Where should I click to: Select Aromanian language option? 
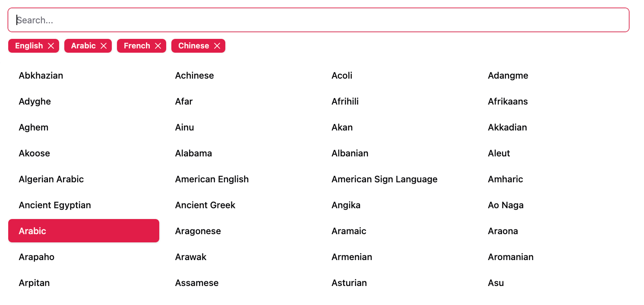coord(552,257)
